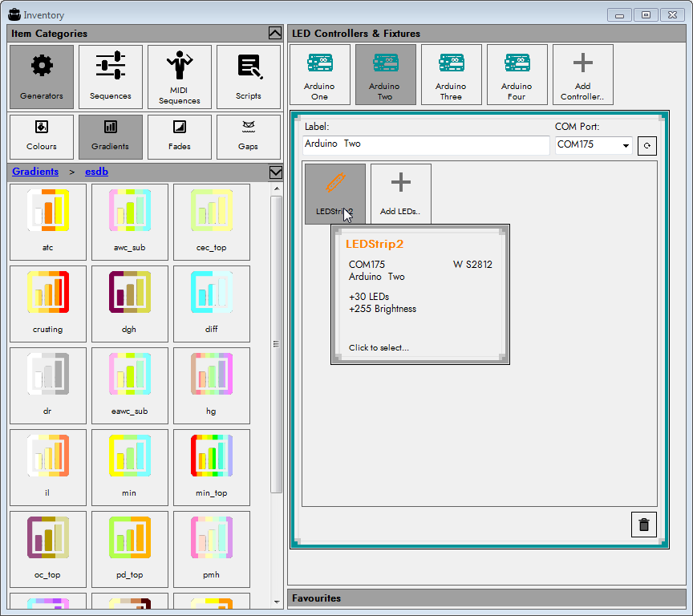Select the Arduino Three controller
Viewport: 693px width, 616px height.
point(452,75)
